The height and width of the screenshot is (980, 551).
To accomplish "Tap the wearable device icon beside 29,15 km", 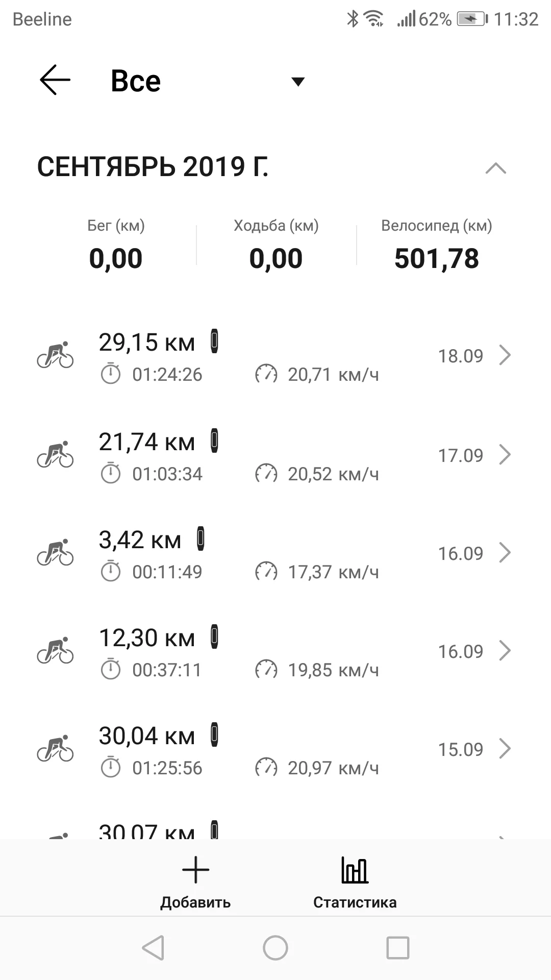I will pos(215,341).
